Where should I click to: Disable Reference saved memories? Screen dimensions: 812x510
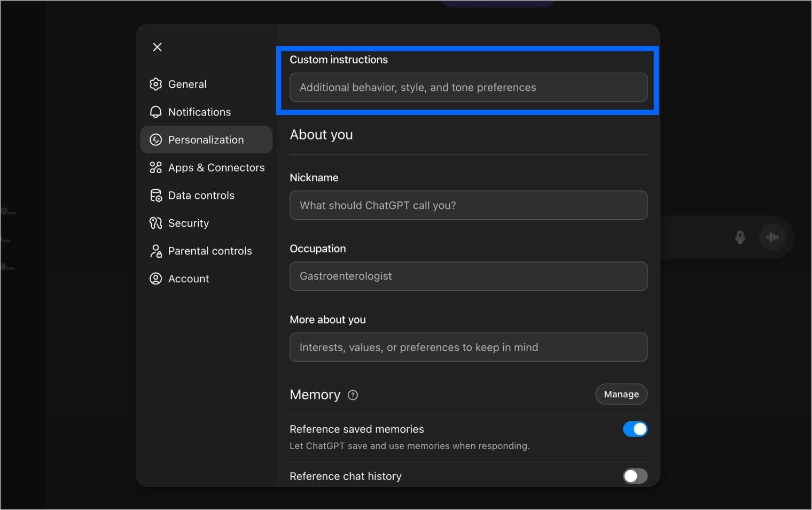coord(635,429)
